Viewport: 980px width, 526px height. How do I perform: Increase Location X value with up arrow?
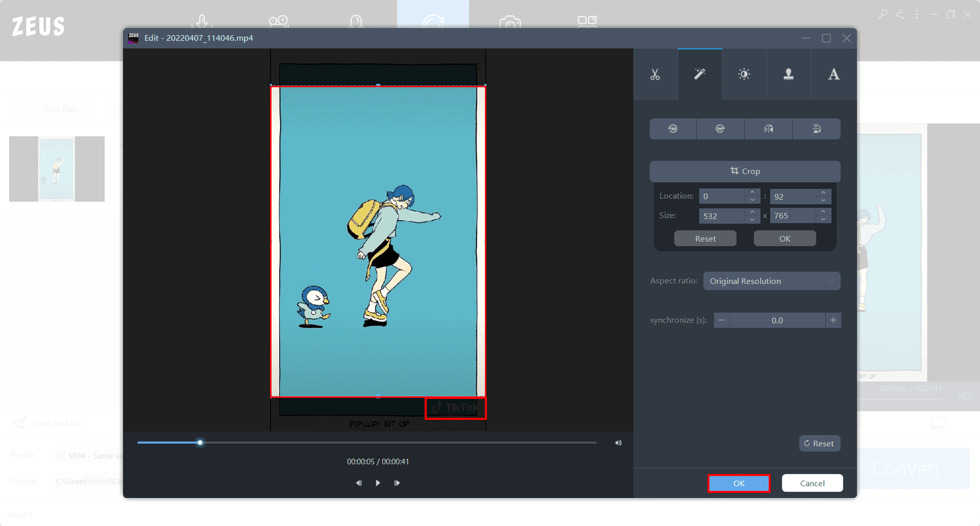[x=753, y=192]
